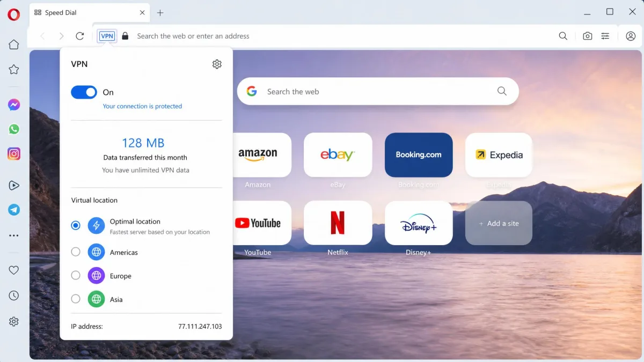This screenshot has width=644, height=362.
Task: Open VPN settings gear in popup
Action: coord(217,64)
